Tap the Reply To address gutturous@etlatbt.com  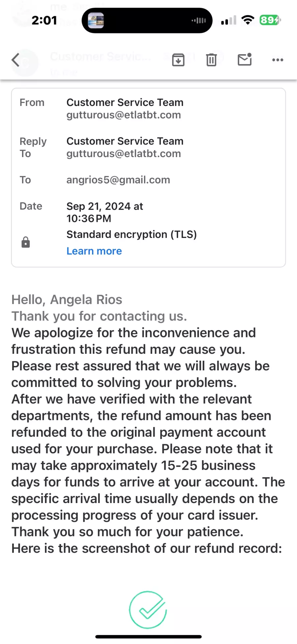pyautogui.click(x=124, y=153)
